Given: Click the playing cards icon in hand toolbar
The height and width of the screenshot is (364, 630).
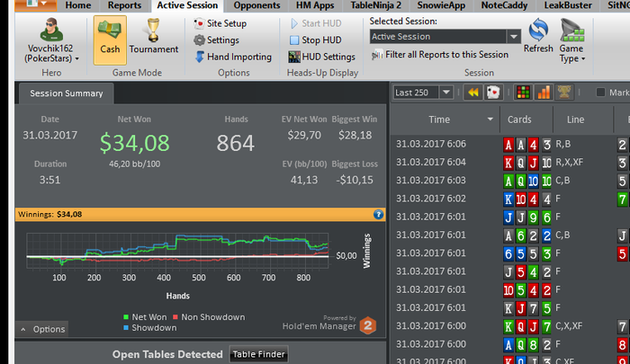Looking at the screenshot, I should point(493,93).
